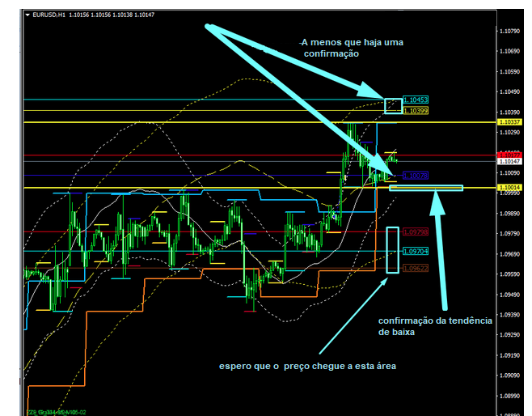Select the 1.09798 red level label

click(416, 232)
